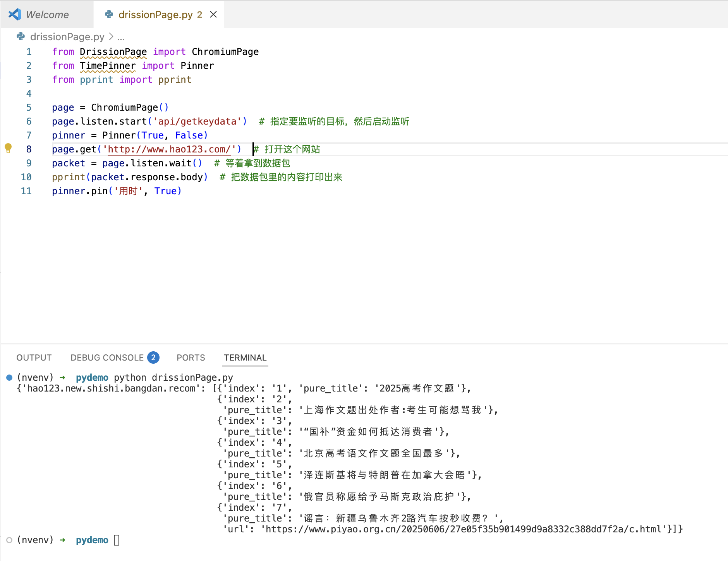Click the underlined DrissionPage module name
This screenshot has height=561, width=728.
113,52
